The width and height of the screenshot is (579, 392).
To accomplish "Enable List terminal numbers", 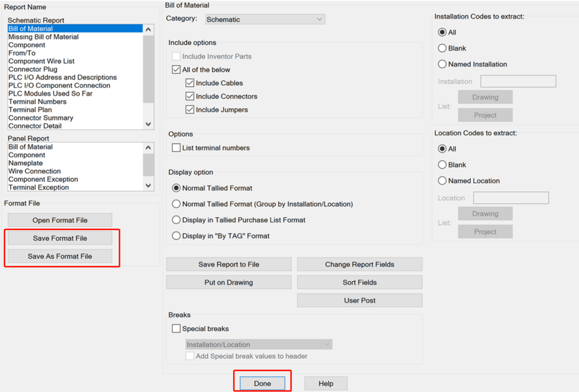I will (x=176, y=148).
